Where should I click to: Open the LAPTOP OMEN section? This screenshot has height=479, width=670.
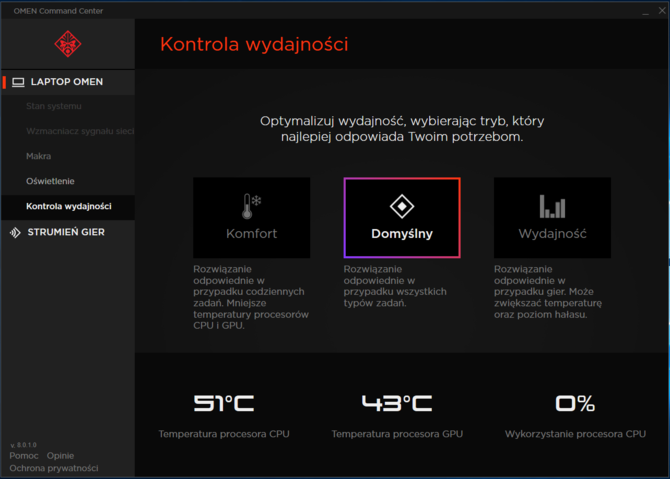point(68,82)
